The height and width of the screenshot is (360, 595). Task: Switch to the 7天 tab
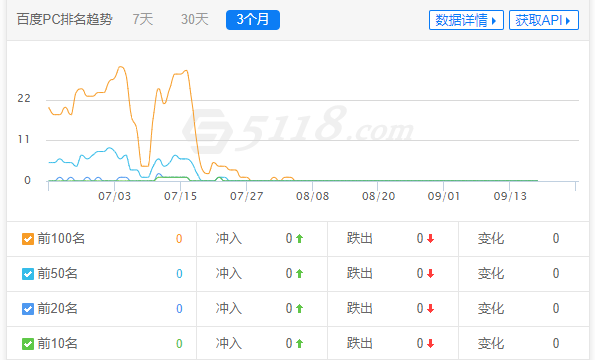pos(143,19)
